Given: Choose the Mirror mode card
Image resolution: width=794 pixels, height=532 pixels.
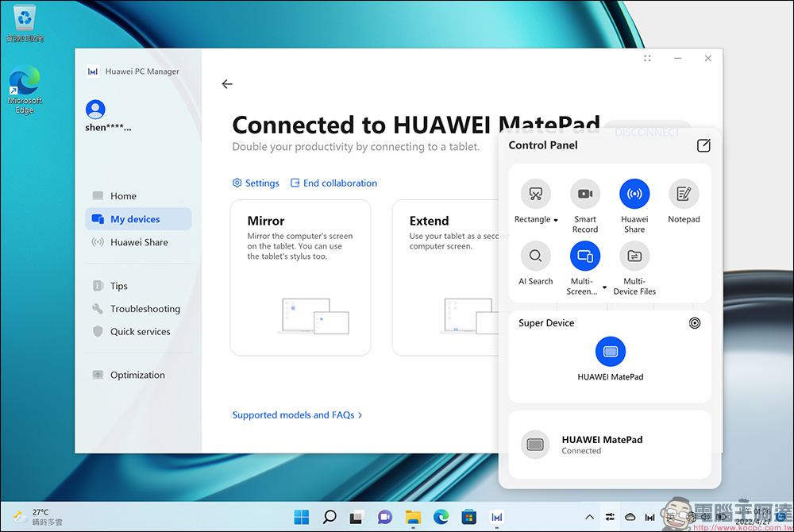Looking at the screenshot, I should click(x=300, y=277).
